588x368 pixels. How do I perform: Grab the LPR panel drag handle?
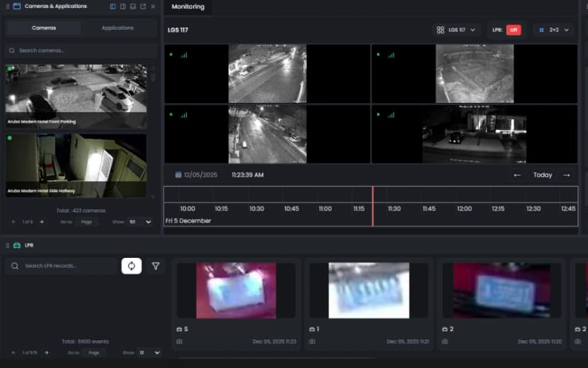coord(8,245)
